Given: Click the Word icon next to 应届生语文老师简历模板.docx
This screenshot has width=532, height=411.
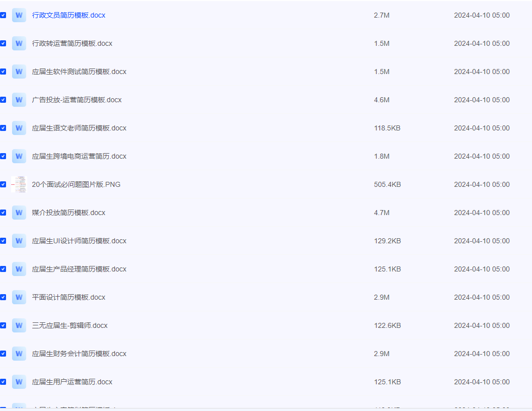Looking at the screenshot, I should pyautogui.click(x=19, y=128).
